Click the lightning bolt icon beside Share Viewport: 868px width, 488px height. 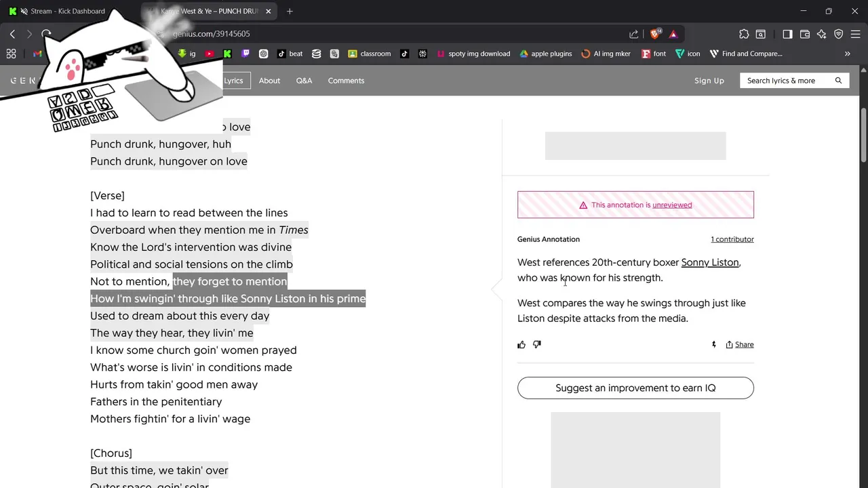[713, 344]
